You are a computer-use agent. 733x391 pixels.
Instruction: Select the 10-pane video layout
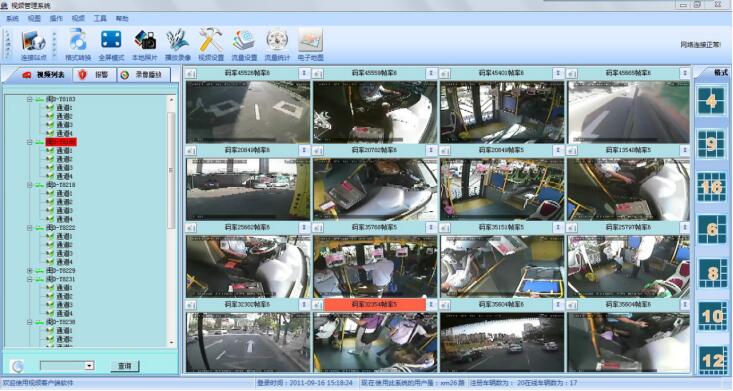[711, 316]
